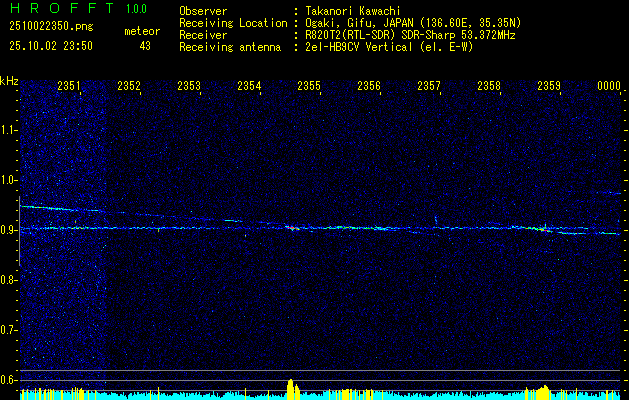Click the tall yellow peak in power graph
Image resolution: width=629 pixels, height=400 pixels.
click(x=290, y=388)
